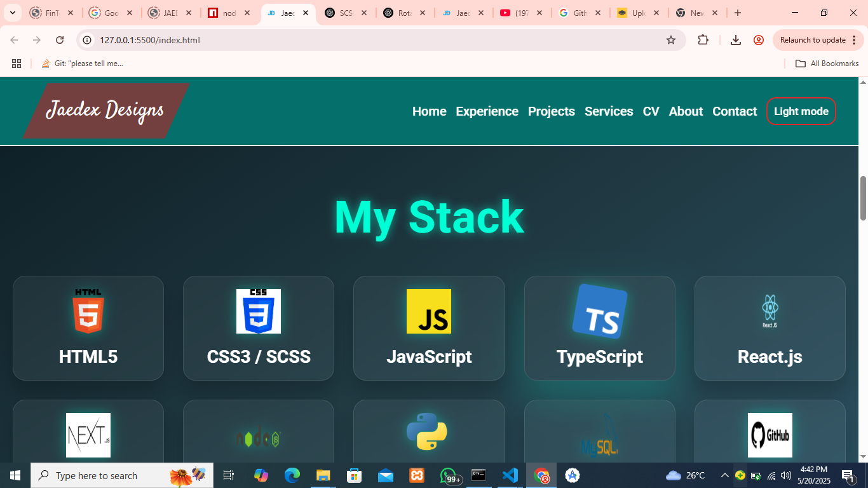The height and width of the screenshot is (488, 868).
Task: Click the GitHub logo image
Action: [770, 435]
